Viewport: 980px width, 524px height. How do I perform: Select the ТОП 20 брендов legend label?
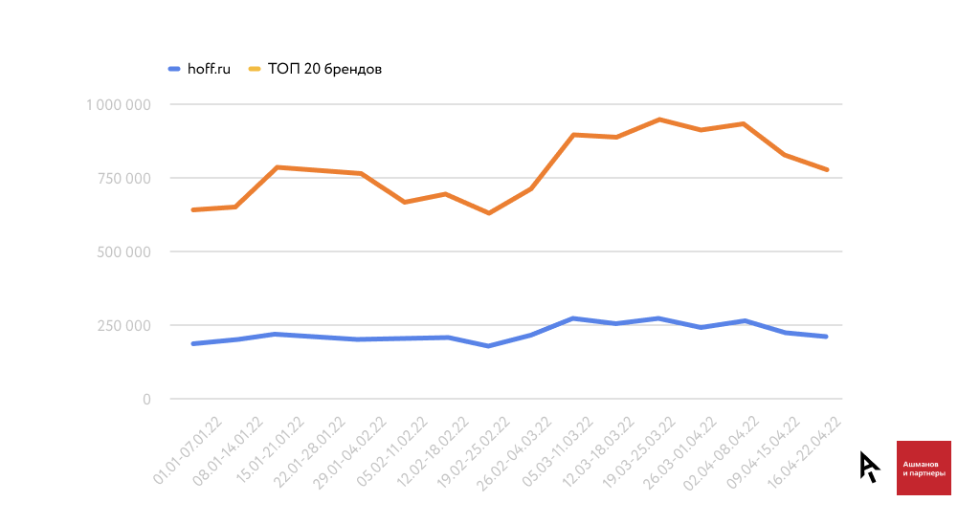point(324,69)
